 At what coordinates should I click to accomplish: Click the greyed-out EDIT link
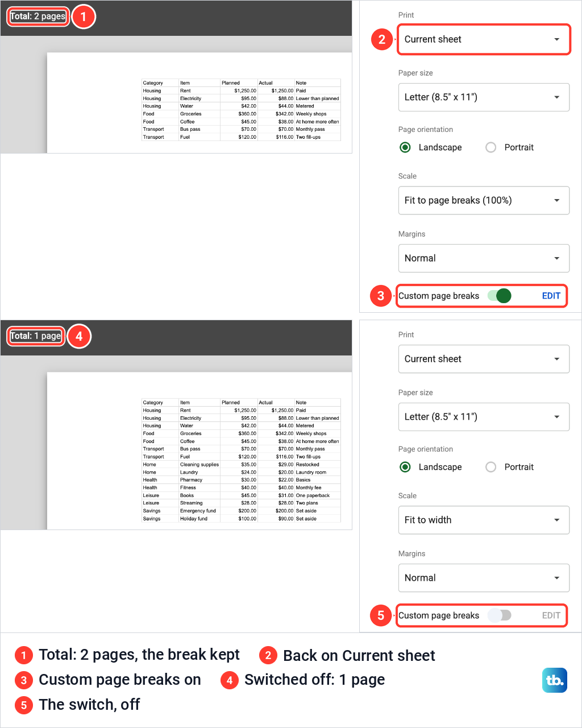(x=551, y=615)
